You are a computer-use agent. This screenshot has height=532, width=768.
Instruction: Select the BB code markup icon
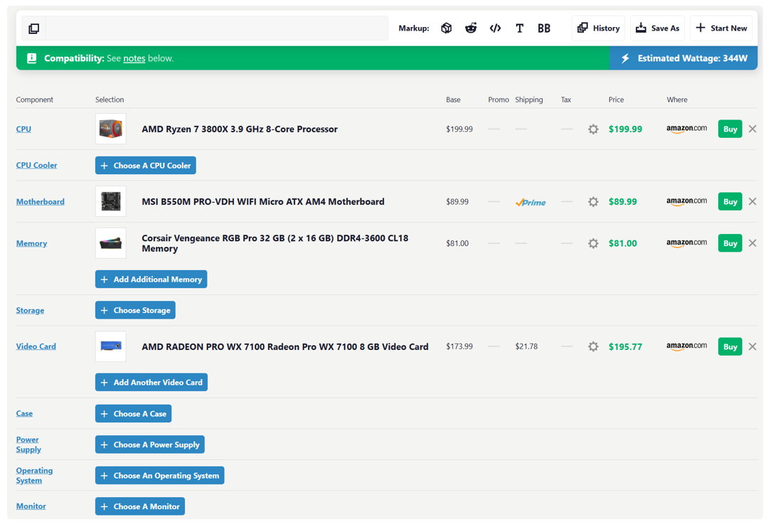[544, 28]
